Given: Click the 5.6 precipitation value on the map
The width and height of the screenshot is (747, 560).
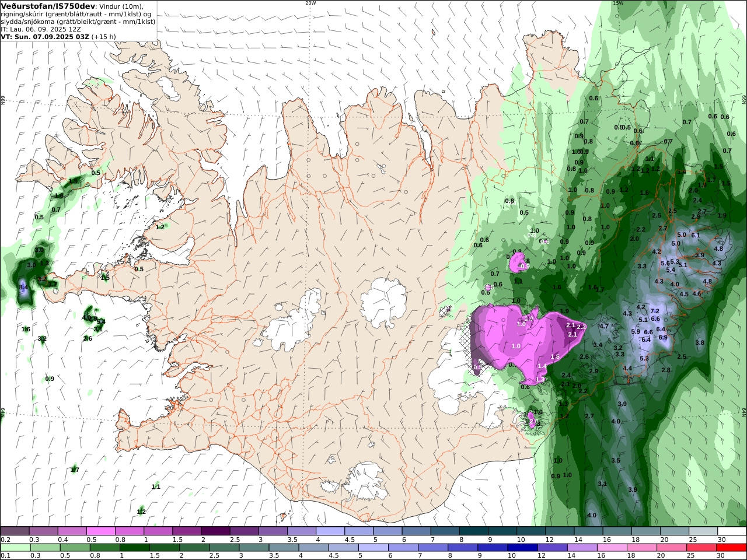Looking at the screenshot, I should [x=665, y=264].
